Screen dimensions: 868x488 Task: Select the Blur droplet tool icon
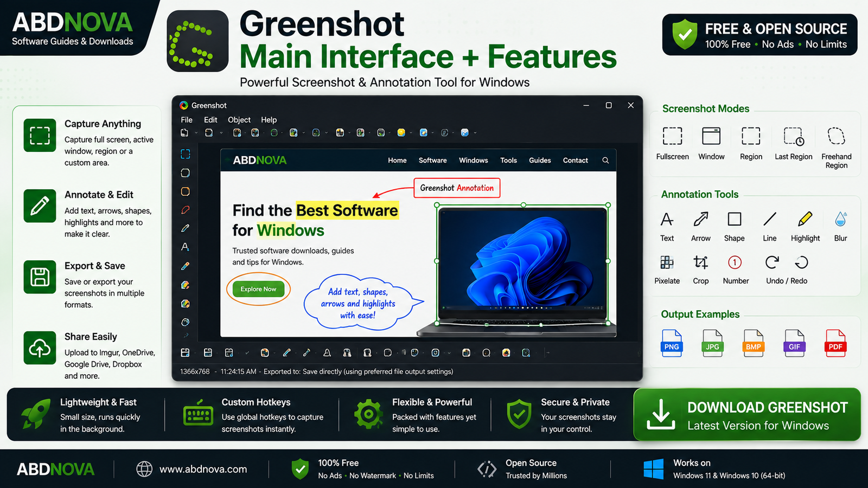pyautogui.click(x=840, y=219)
